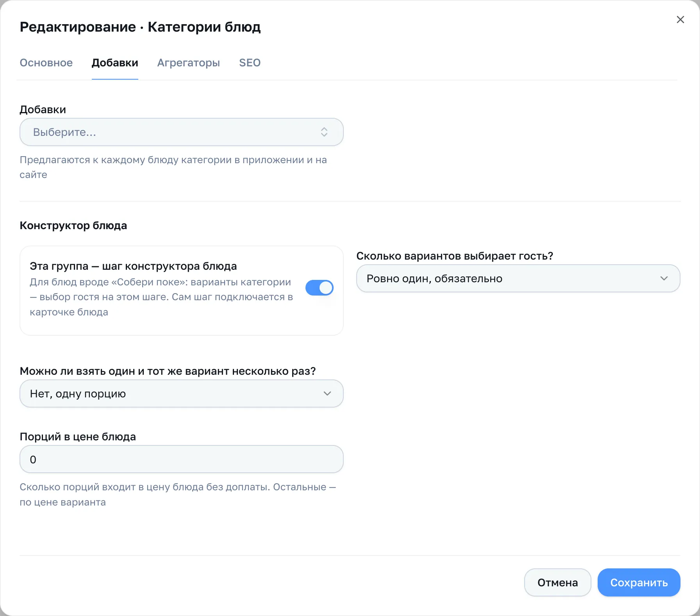Switch to the Основное tab
The image size is (700, 616).
click(46, 63)
